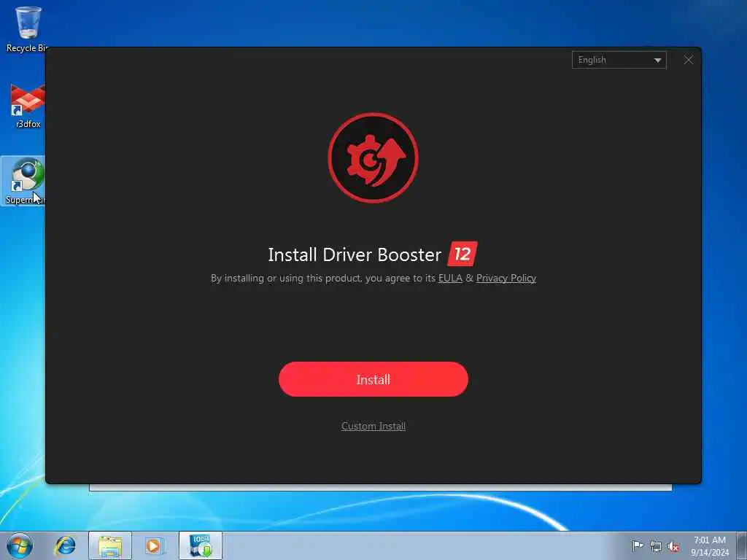Open the Windows Start menu
This screenshot has width=747, height=560.
pyautogui.click(x=20, y=545)
